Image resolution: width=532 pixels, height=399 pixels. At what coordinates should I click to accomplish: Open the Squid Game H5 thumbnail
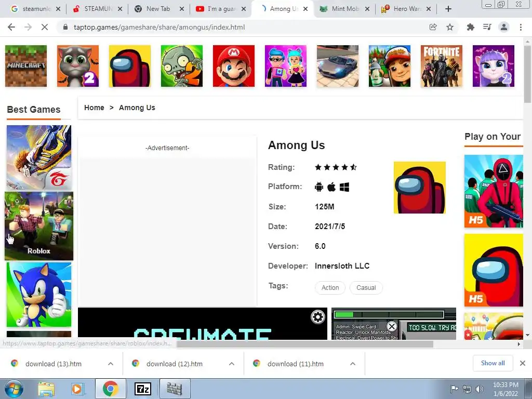pyautogui.click(x=494, y=191)
